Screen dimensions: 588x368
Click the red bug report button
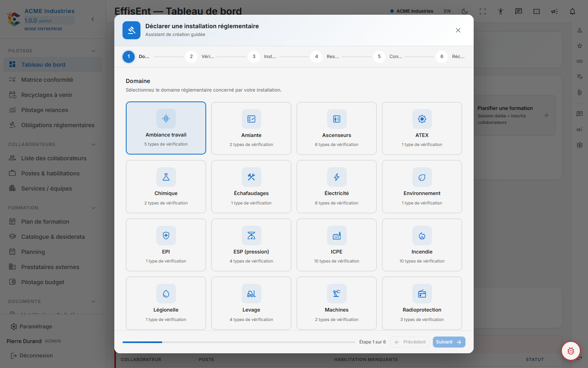pos(571,351)
